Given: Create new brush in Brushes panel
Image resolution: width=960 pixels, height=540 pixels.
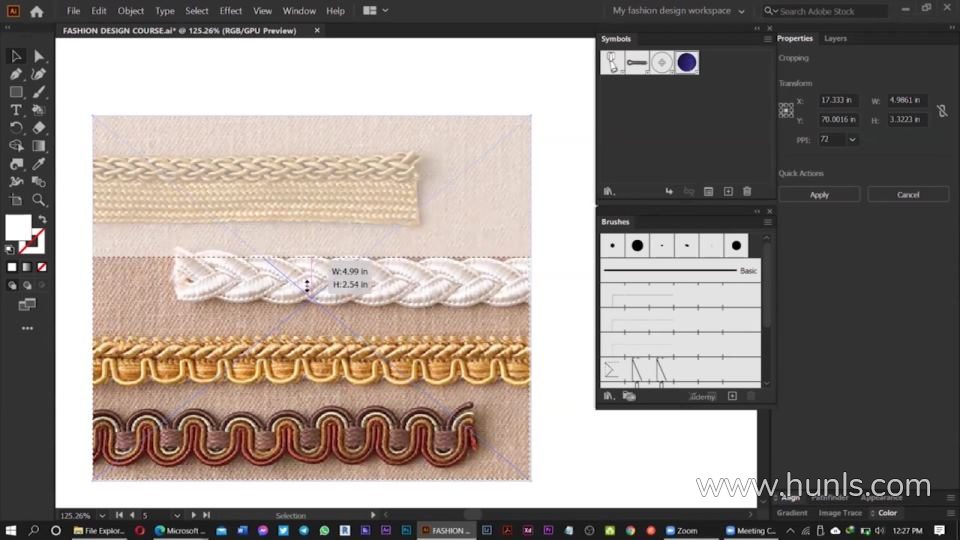Looking at the screenshot, I should [x=732, y=396].
